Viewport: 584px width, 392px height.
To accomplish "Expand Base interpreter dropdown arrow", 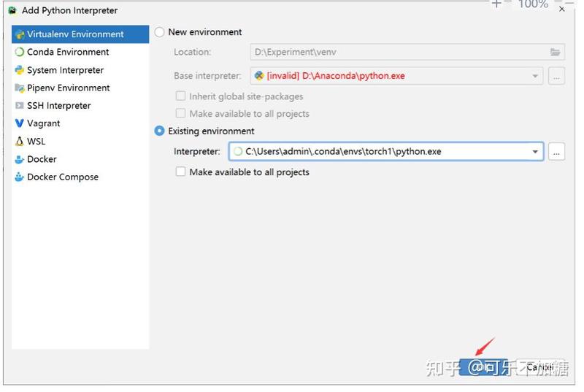I will coord(535,76).
